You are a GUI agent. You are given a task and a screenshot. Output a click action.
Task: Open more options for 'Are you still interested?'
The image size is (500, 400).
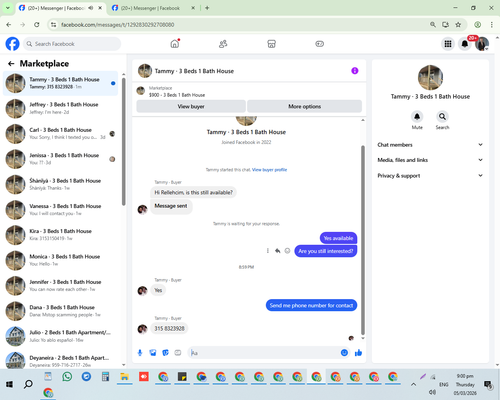[268, 251]
